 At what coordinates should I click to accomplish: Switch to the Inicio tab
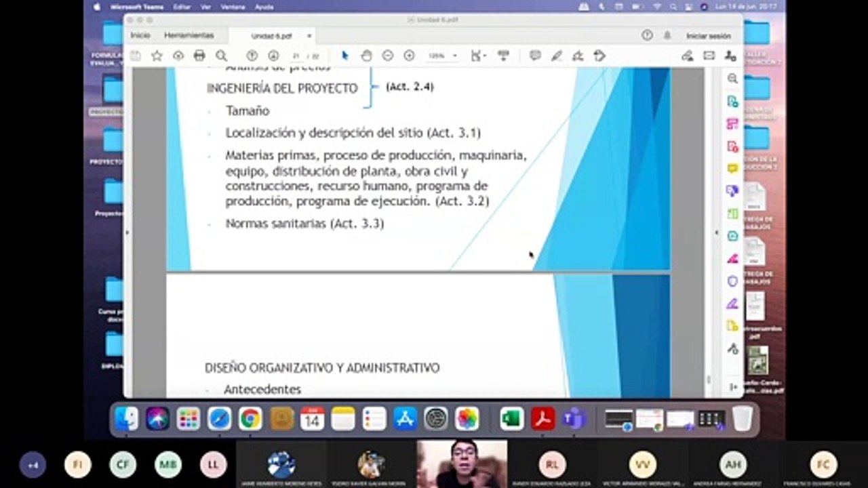[x=140, y=35]
